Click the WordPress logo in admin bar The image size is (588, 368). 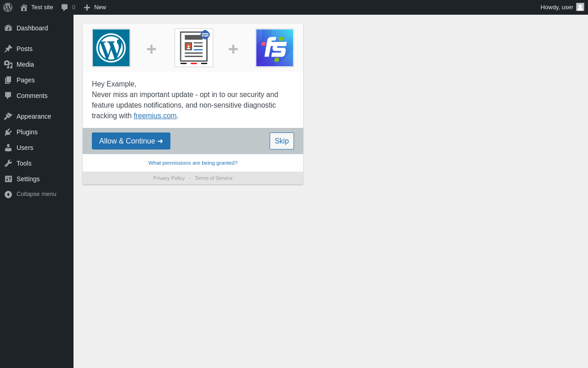pos(8,7)
